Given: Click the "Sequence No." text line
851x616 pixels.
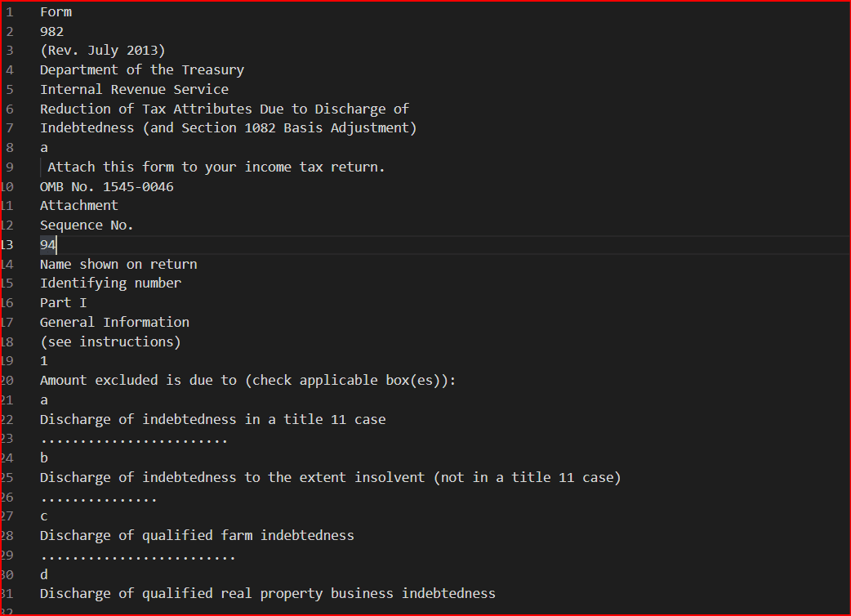Looking at the screenshot, I should click(x=87, y=225).
